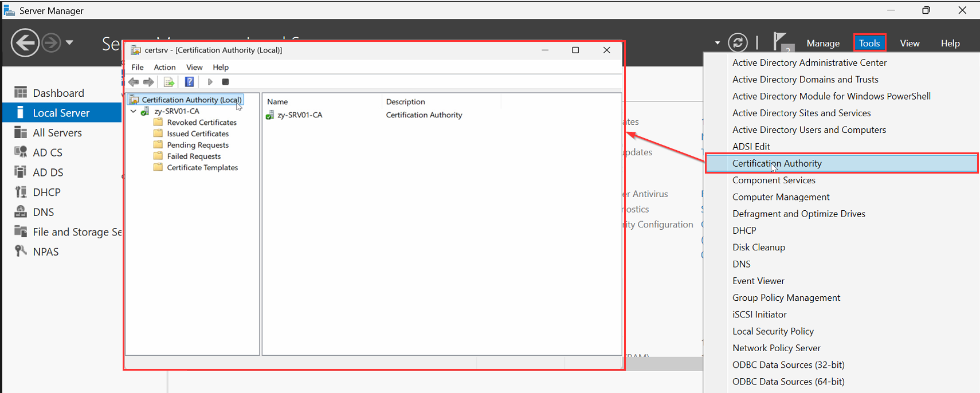The height and width of the screenshot is (393, 980).
Task: Open the Server Manager View menu
Action: [910, 43]
